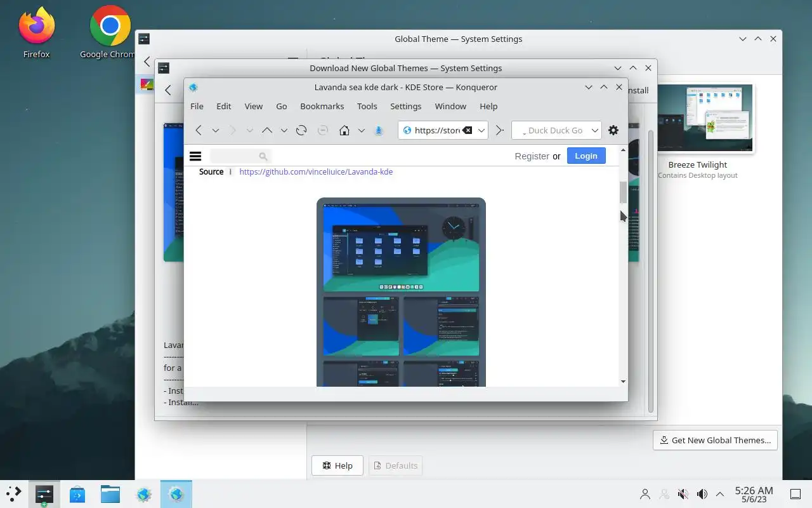Viewport: 812px width, 508px height.
Task: Open the Konqueror Help menu
Action: pos(488,106)
